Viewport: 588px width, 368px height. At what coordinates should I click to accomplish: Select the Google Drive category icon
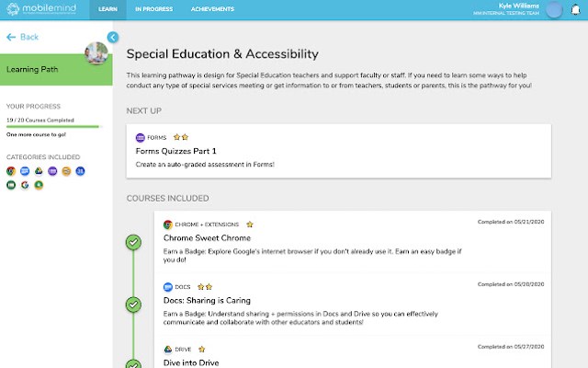click(x=39, y=171)
